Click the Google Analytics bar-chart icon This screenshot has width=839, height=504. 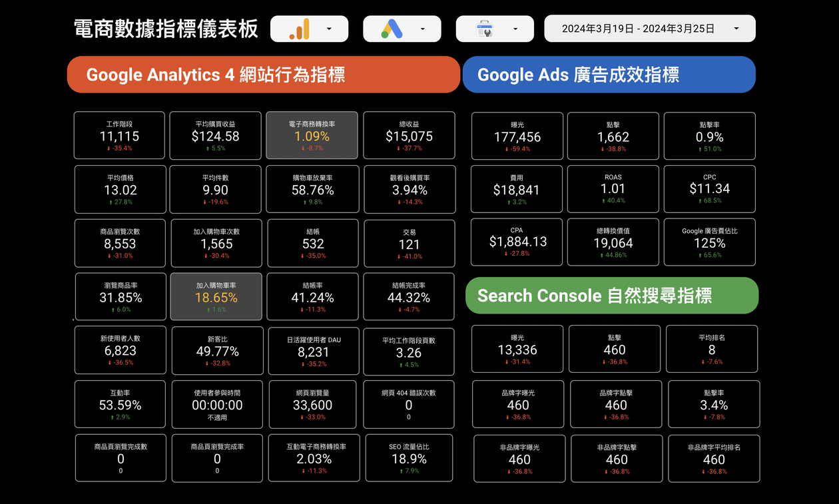(x=300, y=29)
